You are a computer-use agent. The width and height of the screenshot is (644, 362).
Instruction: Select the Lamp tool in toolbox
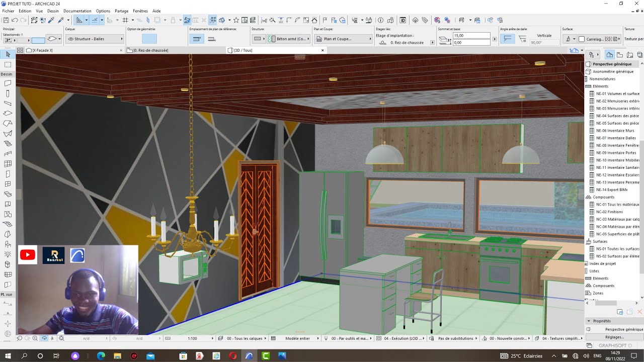8,254
